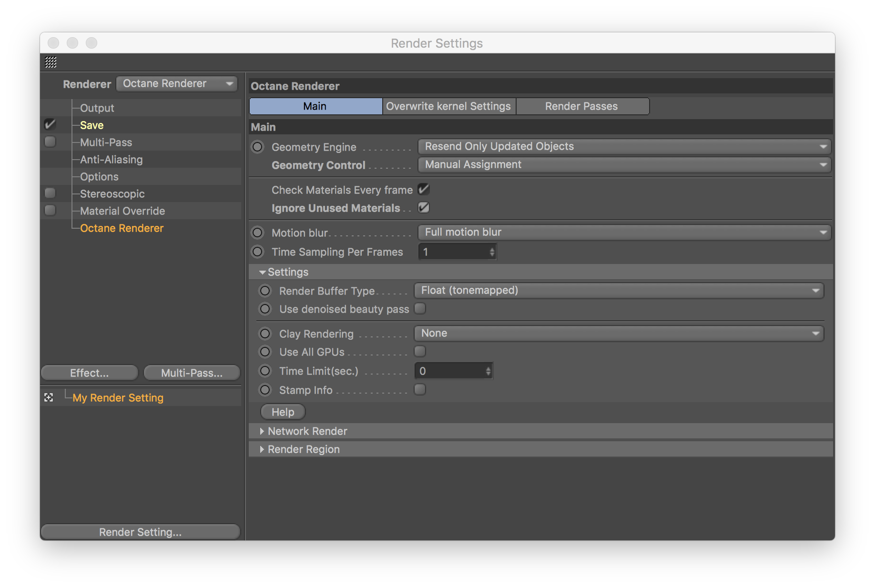Enable Use denoised beauty pass checkbox

coord(420,308)
